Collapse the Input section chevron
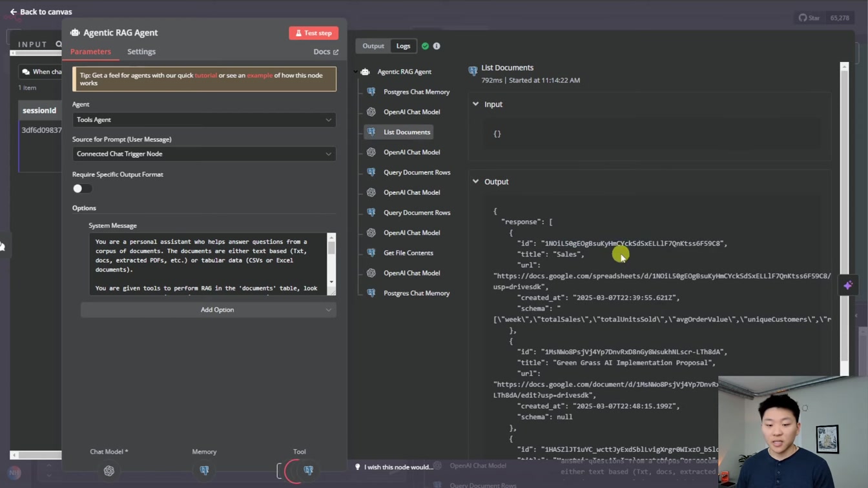 (476, 104)
